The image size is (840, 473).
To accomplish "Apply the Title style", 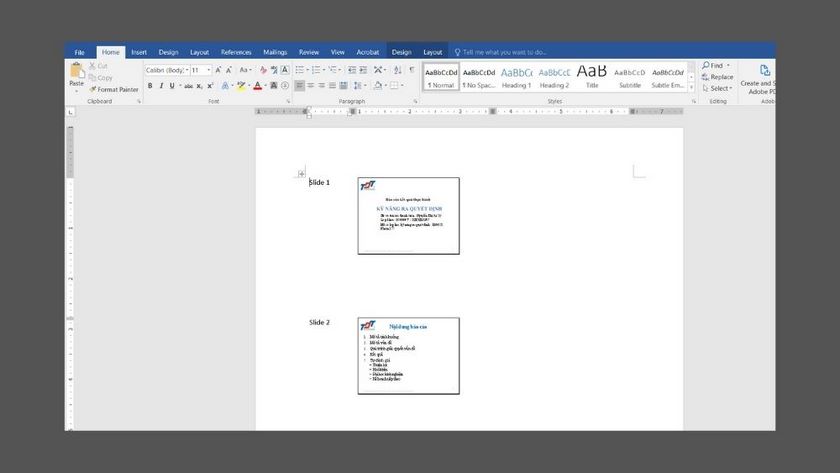I will click(592, 76).
